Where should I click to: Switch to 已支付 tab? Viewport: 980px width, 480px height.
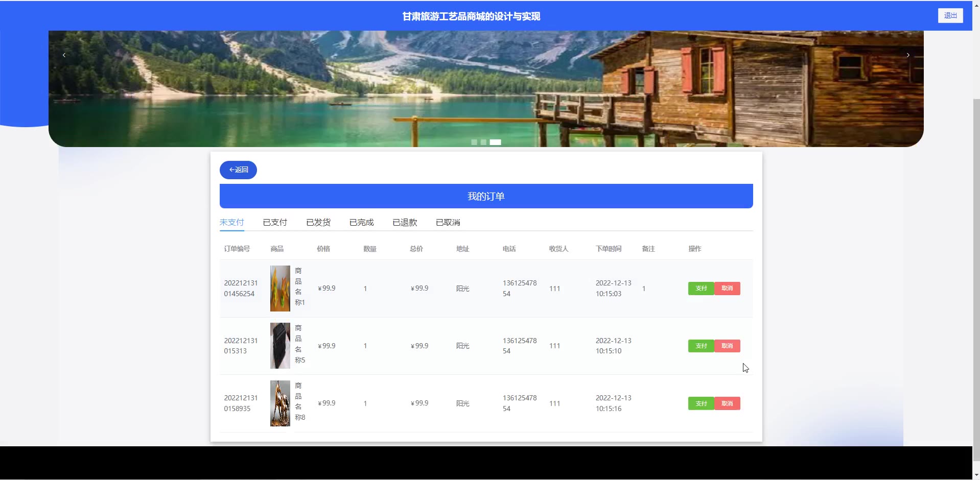coord(275,223)
